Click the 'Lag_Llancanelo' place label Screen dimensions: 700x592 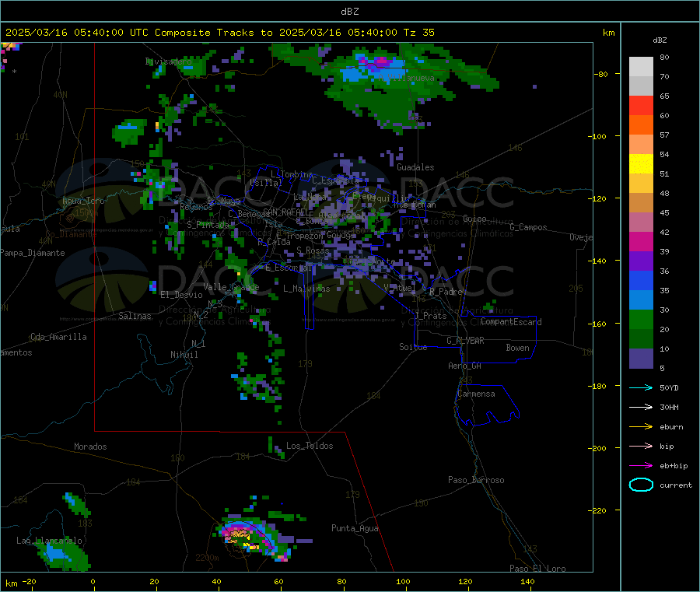pos(49,541)
